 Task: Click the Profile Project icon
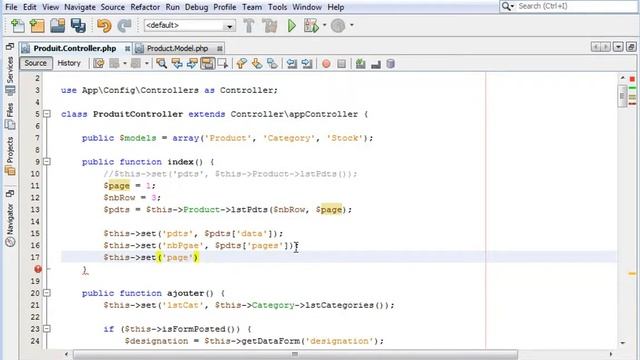click(x=338, y=26)
